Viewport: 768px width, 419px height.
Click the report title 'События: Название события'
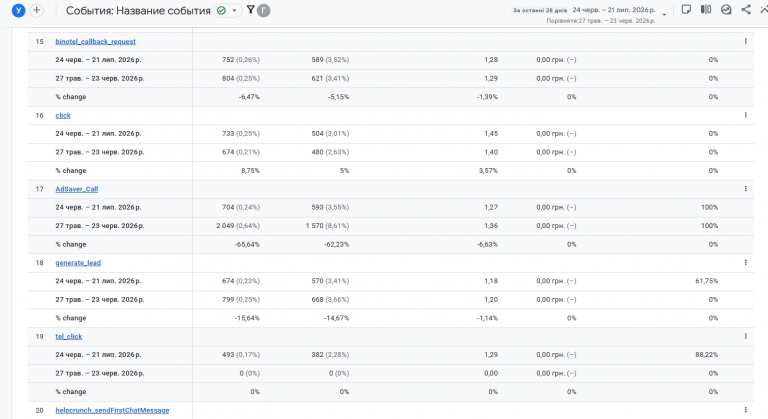click(138, 10)
